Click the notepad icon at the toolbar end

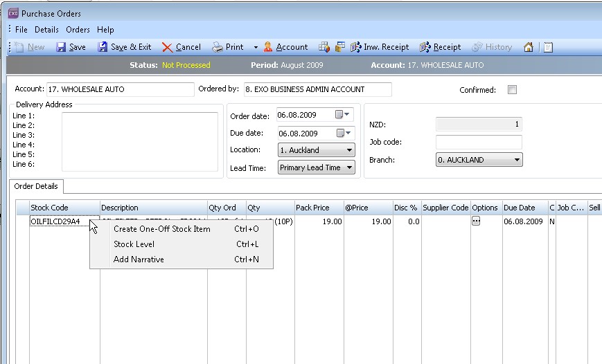(548, 47)
